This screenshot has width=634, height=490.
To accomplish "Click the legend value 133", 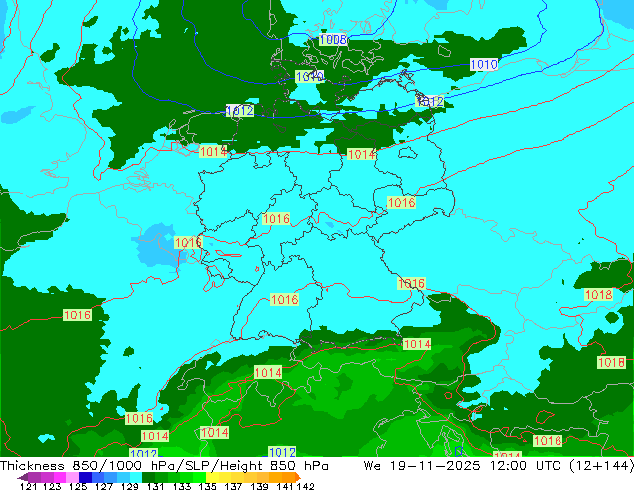I will tap(182, 486).
